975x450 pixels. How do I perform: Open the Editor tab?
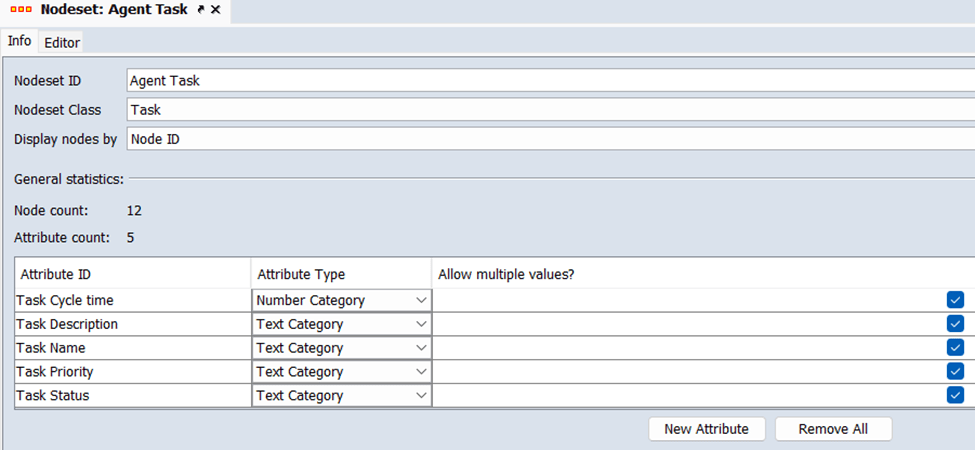(62, 43)
